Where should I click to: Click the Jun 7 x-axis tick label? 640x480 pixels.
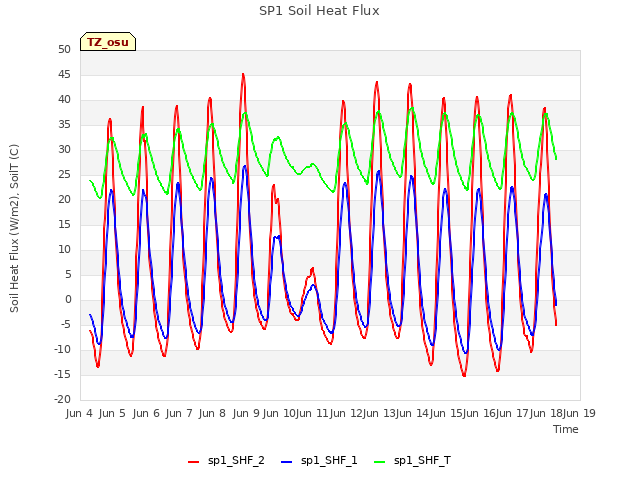(x=179, y=413)
